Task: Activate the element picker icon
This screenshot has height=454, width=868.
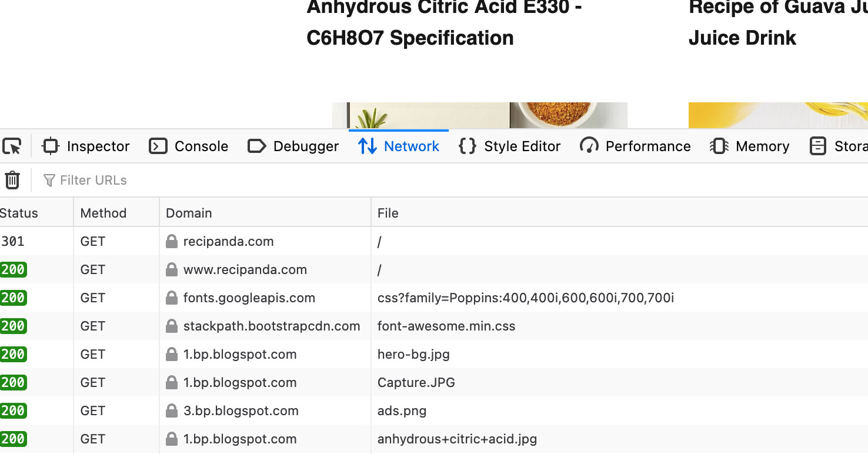Action: tap(12, 146)
